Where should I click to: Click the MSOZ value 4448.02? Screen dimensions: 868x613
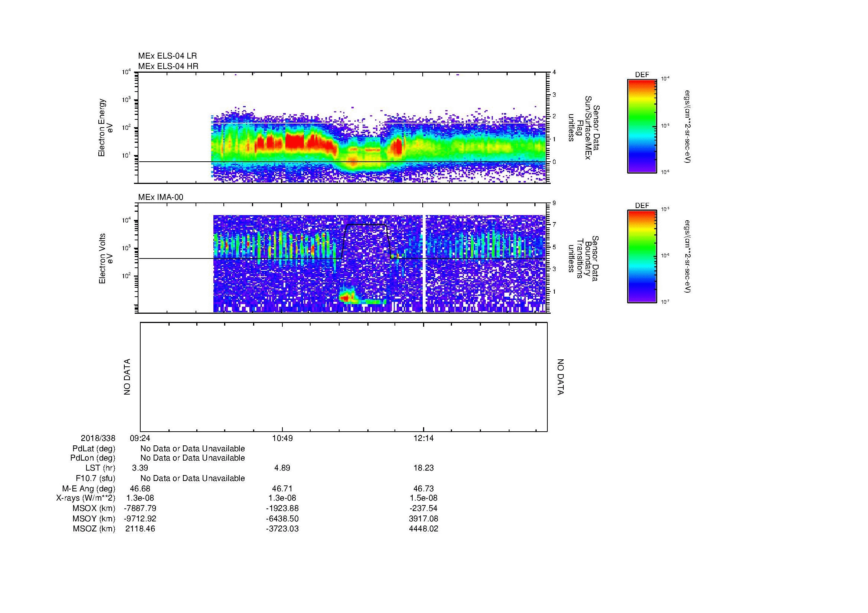[424, 529]
